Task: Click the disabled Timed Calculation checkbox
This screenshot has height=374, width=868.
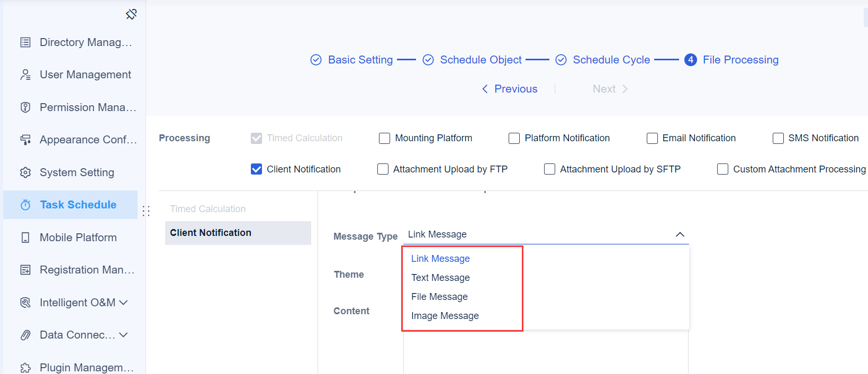Action: coord(256,139)
